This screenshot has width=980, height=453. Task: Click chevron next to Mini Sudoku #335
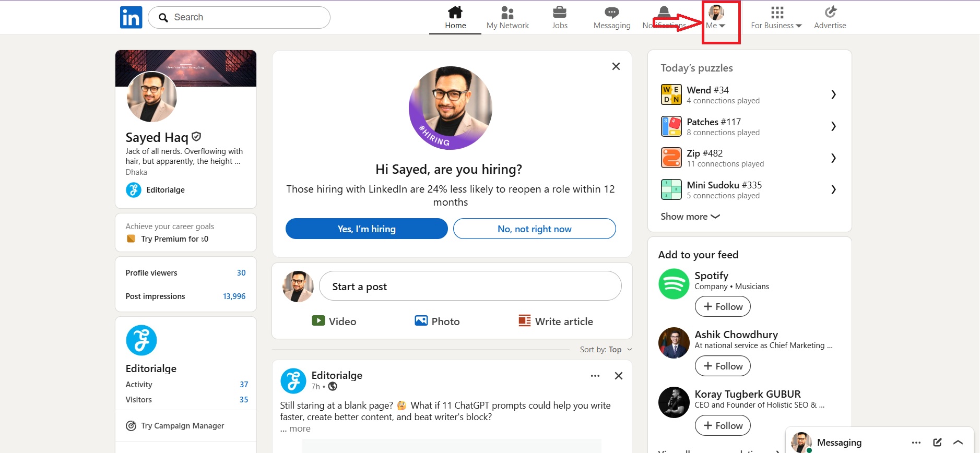click(x=834, y=189)
